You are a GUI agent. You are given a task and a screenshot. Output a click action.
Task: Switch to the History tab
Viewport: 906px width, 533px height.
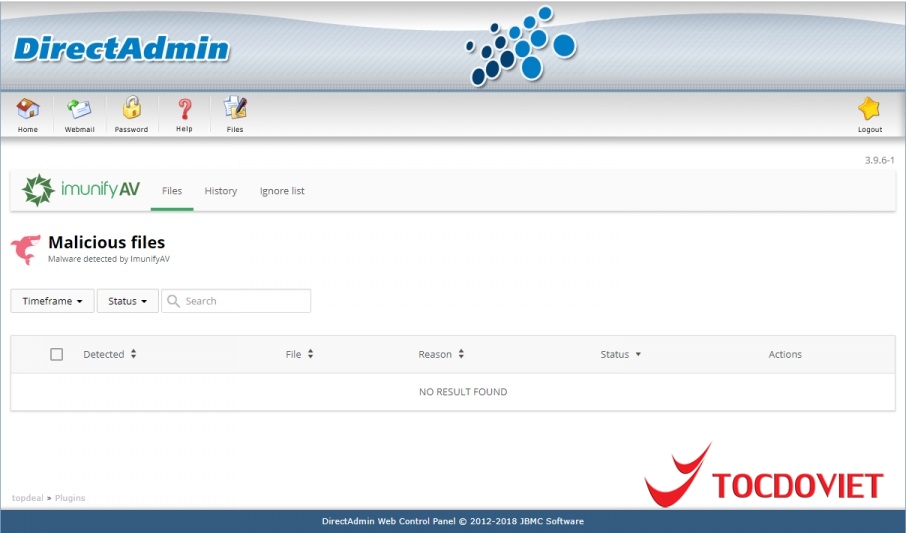pos(221,191)
